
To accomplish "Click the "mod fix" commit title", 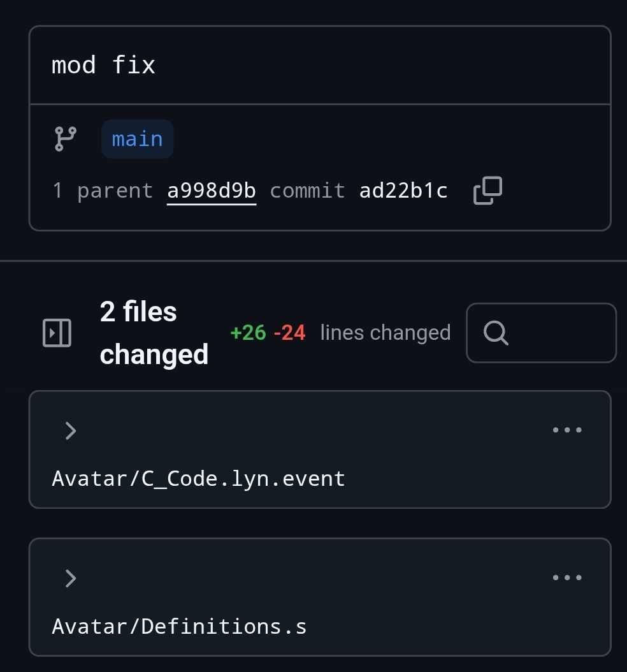I will [x=103, y=65].
